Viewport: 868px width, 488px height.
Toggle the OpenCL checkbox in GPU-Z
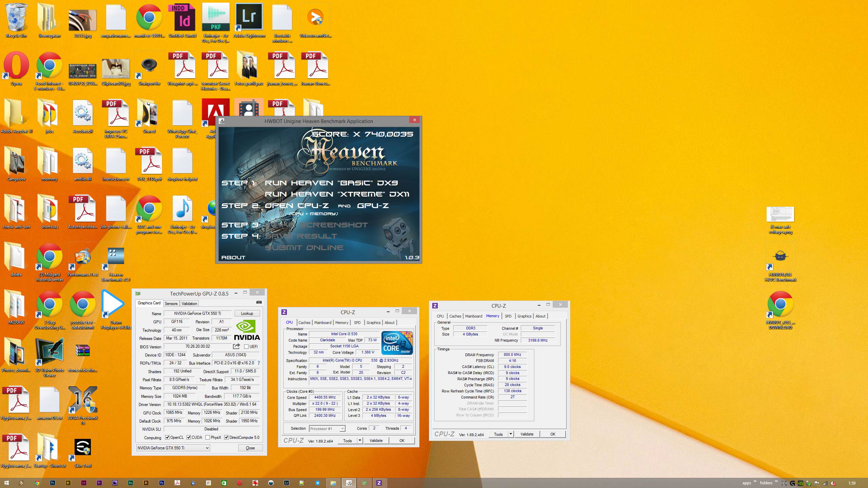[167, 438]
